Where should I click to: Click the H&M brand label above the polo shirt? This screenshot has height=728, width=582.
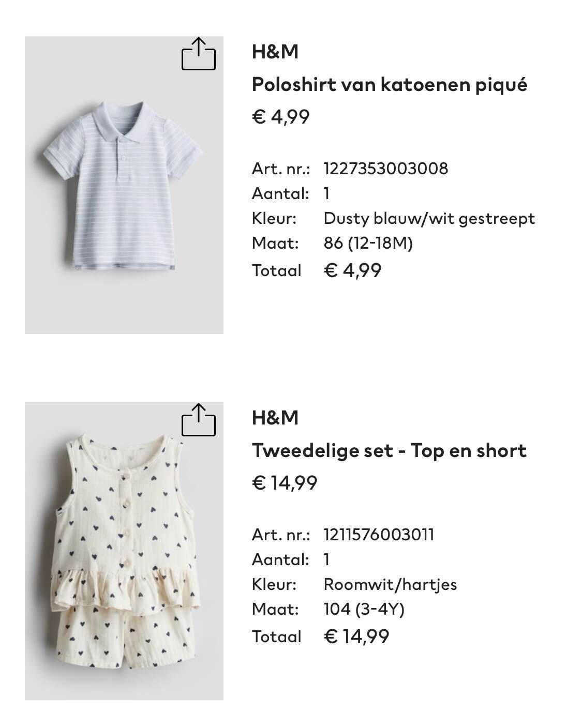(275, 52)
